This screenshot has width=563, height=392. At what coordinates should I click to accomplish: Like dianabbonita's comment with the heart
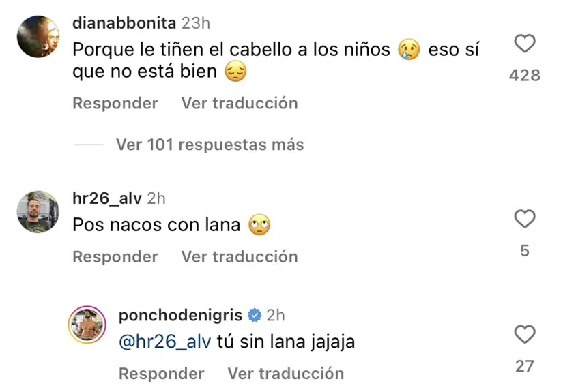(524, 45)
